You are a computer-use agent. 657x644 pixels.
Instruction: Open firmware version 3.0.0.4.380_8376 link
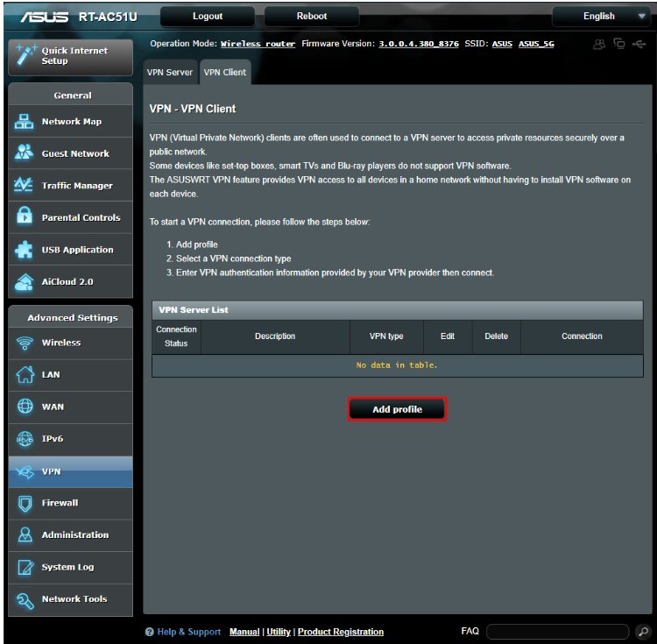pos(419,44)
